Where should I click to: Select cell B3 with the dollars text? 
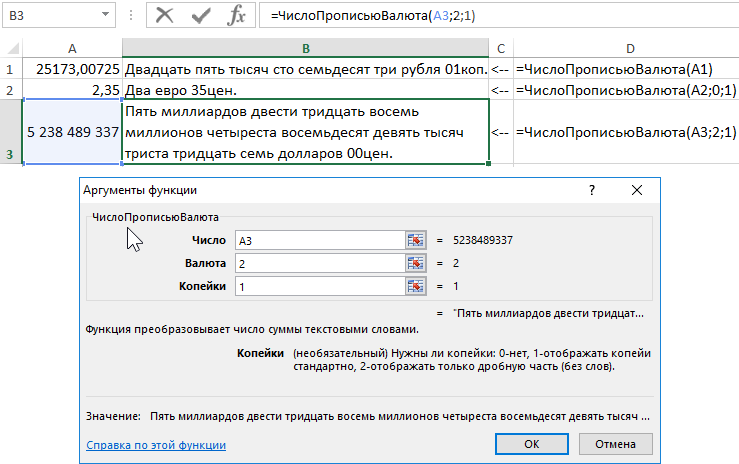coord(305,132)
